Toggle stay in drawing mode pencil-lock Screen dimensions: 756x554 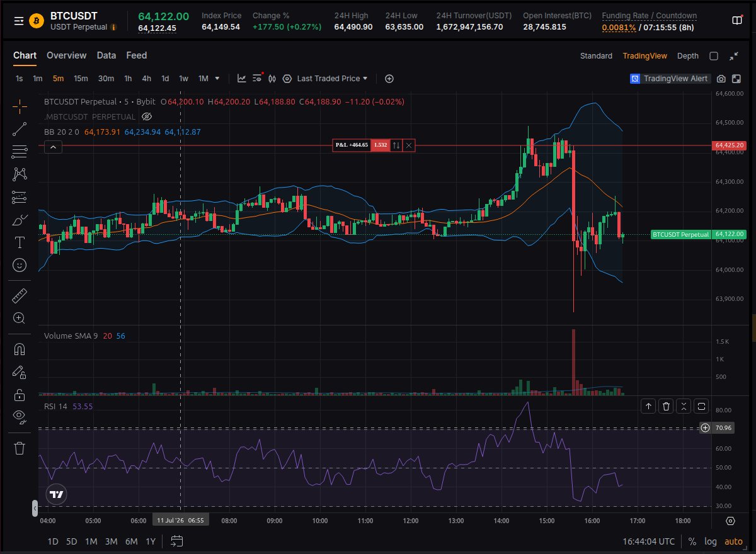(20, 371)
